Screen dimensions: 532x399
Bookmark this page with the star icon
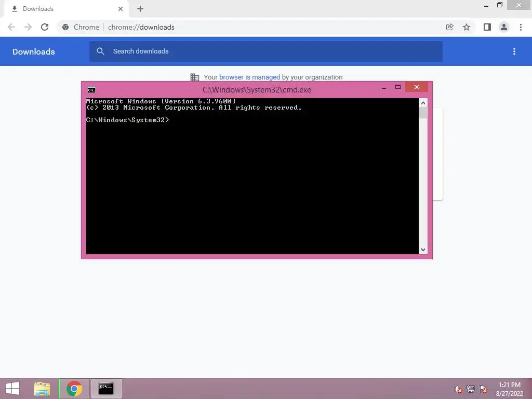pos(467,27)
